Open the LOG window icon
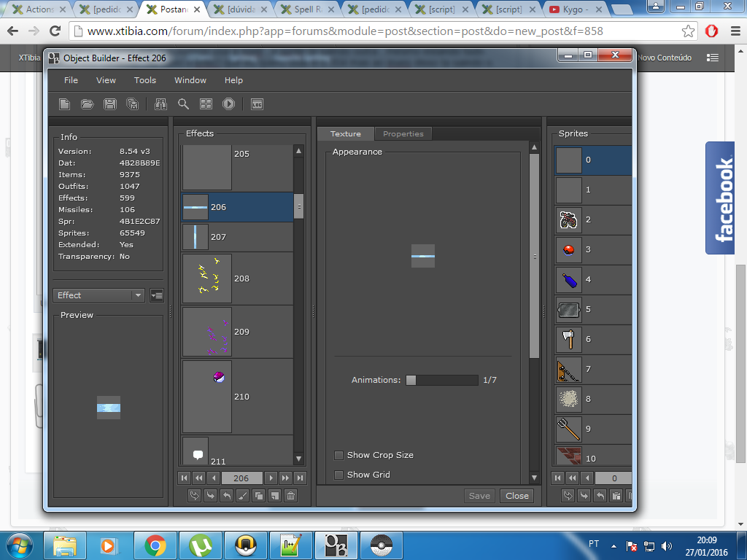Image resolution: width=747 pixels, height=560 pixels. click(258, 104)
